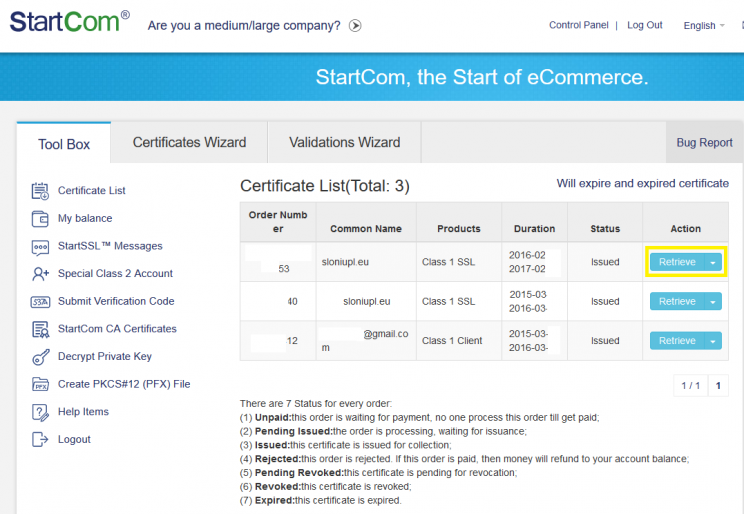Click the StartSSL Messages chat icon
744x514 pixels.
[40, 247]
